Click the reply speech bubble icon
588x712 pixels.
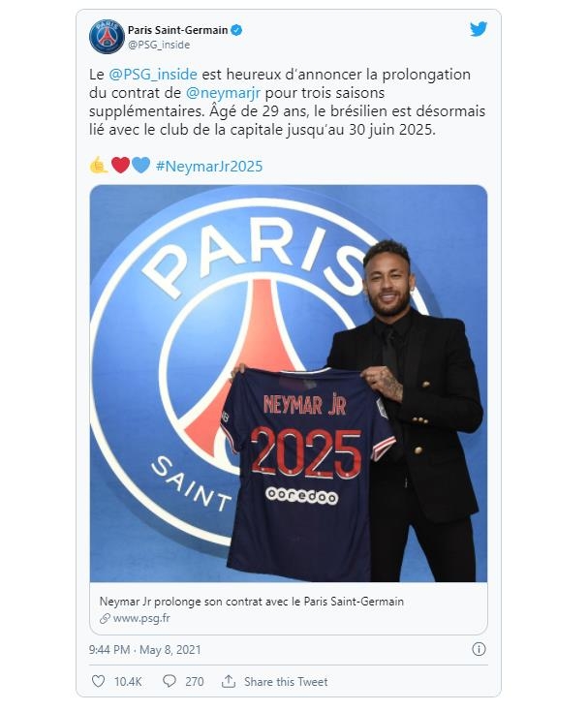(x=170, y=681)
